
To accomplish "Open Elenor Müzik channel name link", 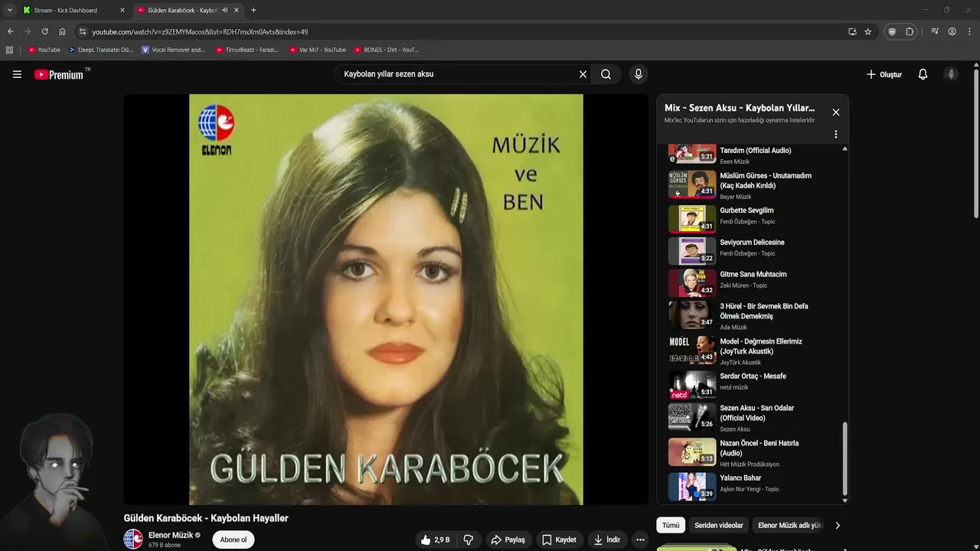I will (171, 535).
